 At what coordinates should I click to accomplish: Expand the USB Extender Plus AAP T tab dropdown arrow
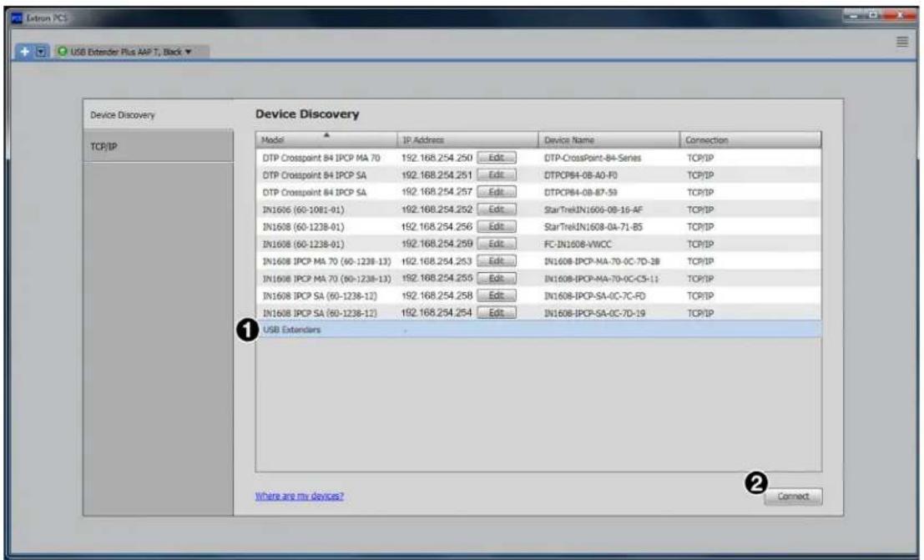point(189,52)
